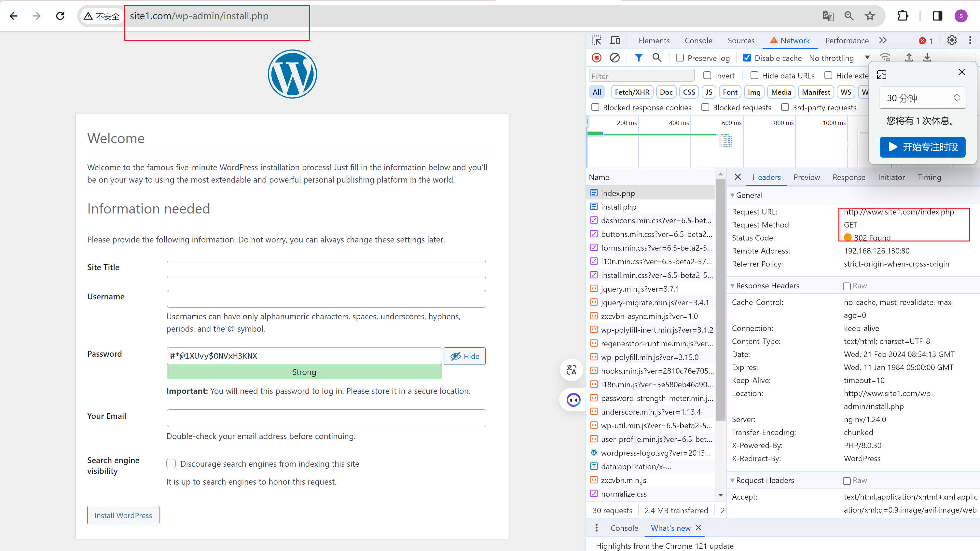Click the record network log icon
The width and height of the screenshot is (980, 551).
click(x=596, y=58)
